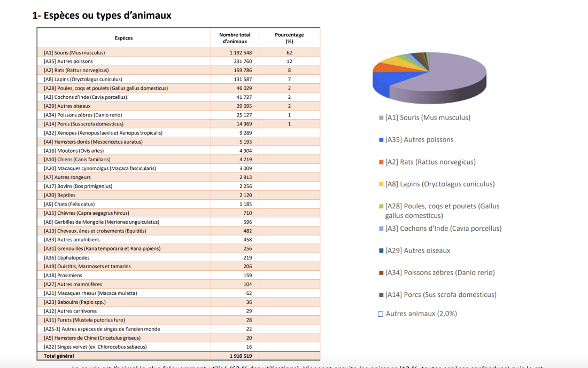Click the '[A36] Céphalopodes' row label
Image resolution: width=588 pixels, height=368 pixels.
pos(66,258)
